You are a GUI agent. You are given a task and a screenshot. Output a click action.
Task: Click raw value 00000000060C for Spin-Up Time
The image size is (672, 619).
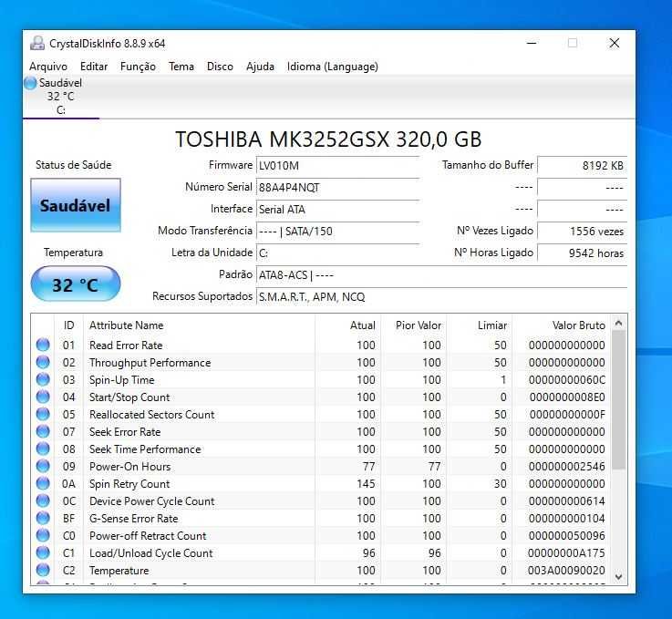point(566,380)
